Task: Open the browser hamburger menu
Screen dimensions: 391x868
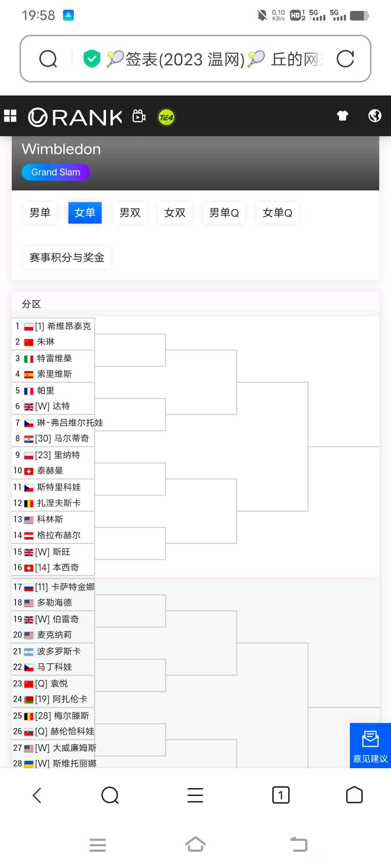Action: tap(195, 795)
